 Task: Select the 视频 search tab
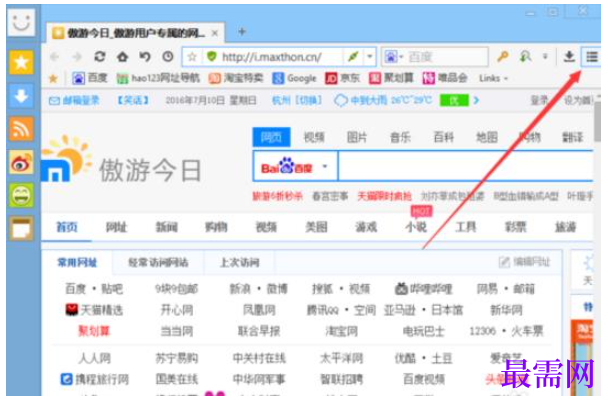pyautogui.click(x=314, y=137)
